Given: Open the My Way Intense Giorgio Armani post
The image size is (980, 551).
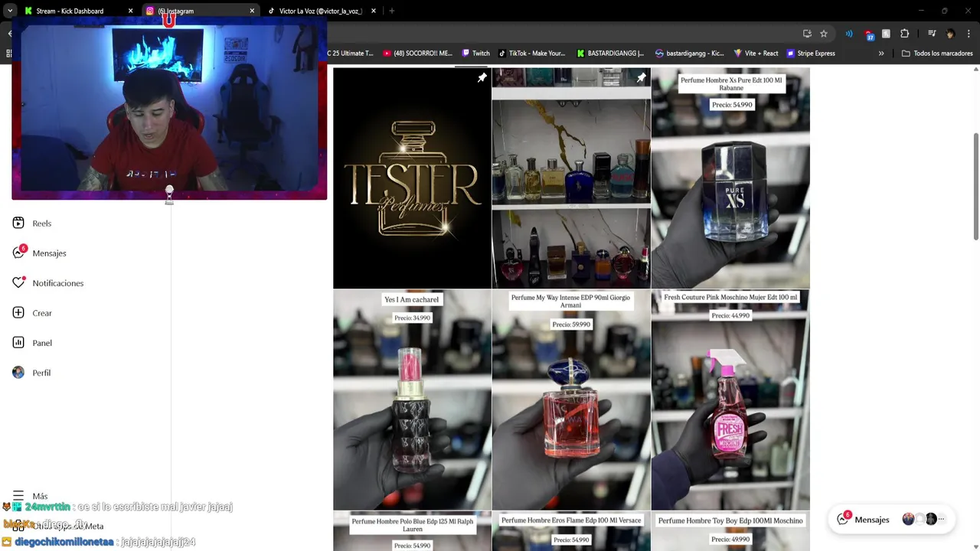Looking at the screenshot, I should pyautogui.click(x=571, y=399).
